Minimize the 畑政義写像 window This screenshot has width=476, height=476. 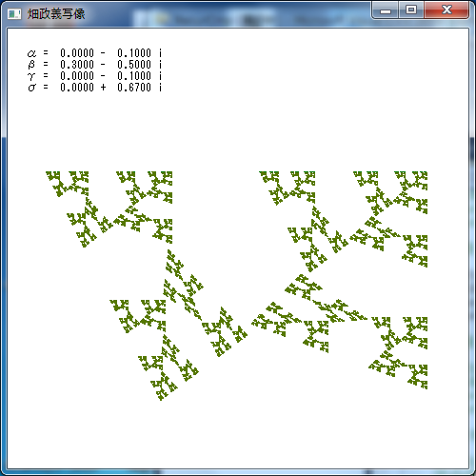[386, 10]
